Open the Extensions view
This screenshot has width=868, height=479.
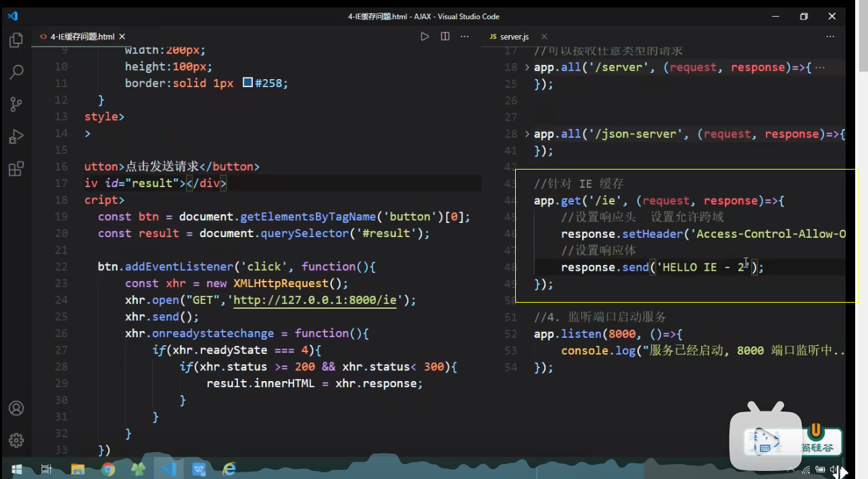16,168
